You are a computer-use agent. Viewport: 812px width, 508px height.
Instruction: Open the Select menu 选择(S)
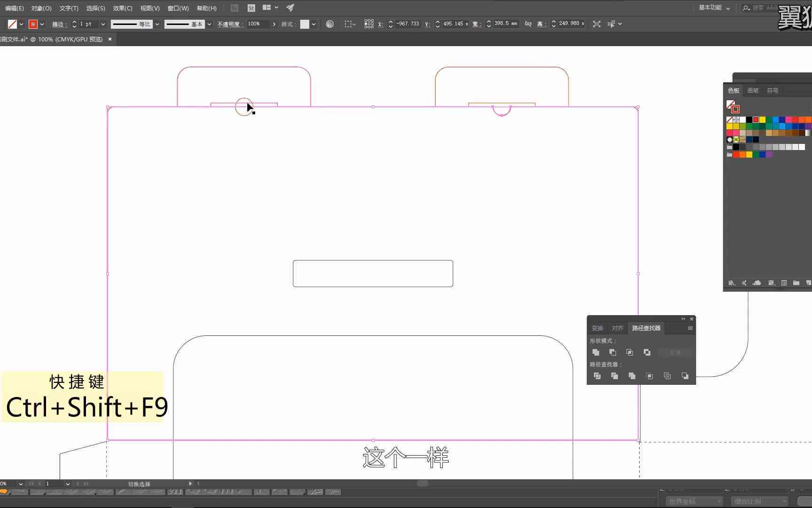pyautogui.click(x=95, y=8)
